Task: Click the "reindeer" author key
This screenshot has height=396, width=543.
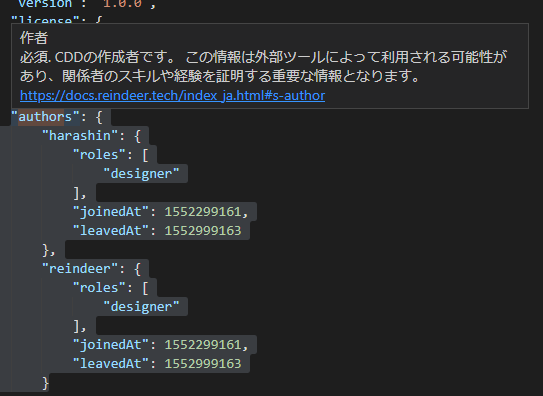Action: (80, 269)
